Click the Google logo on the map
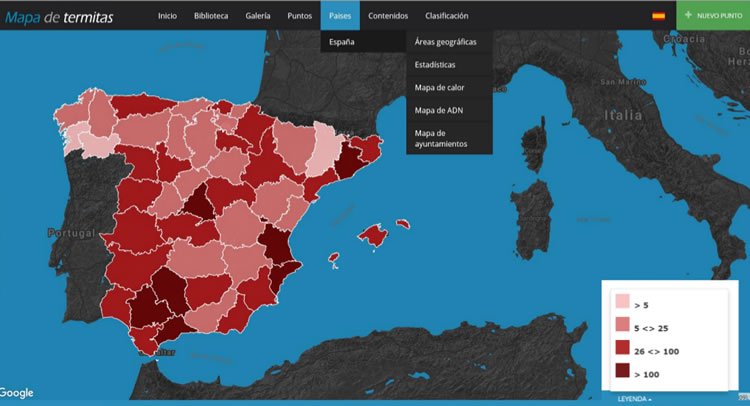 pyautogui.click(x=17, y=393)
